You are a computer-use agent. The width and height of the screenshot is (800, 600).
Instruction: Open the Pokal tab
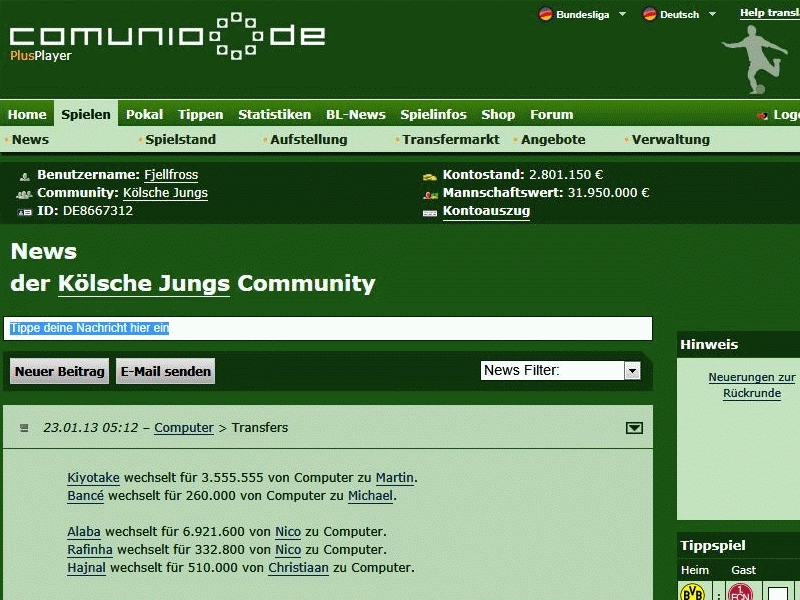click(144, 114)
